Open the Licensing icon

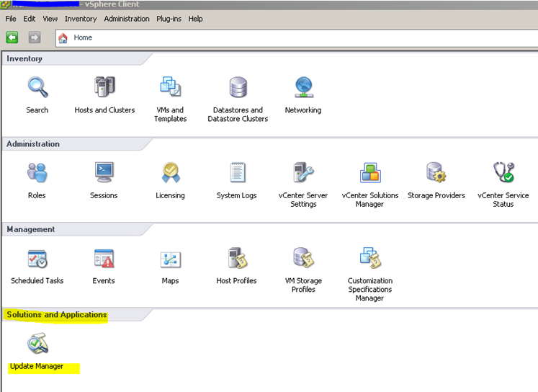tap(171, 172)
